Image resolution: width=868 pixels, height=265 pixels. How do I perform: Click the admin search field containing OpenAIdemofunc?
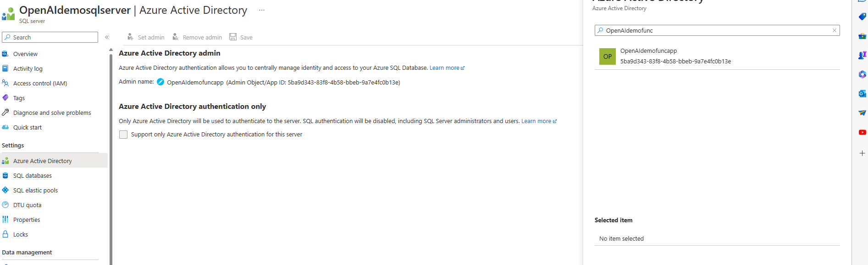pyautogui.click(x=717, y=30)
